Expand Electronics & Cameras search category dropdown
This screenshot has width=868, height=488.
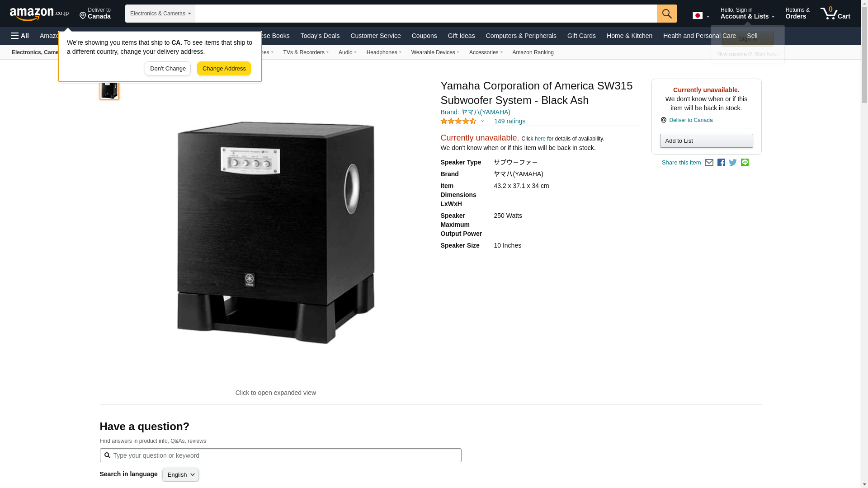click(160, 14)
